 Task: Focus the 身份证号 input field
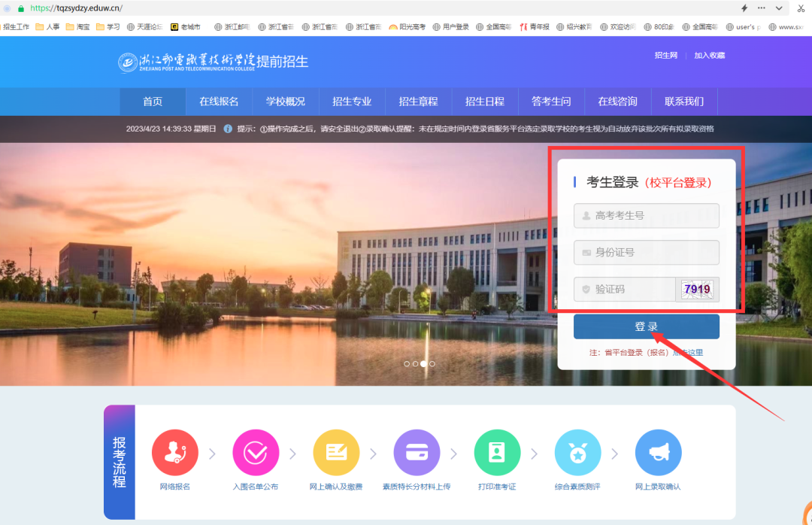pyautogui.click(x=647, y=253)
